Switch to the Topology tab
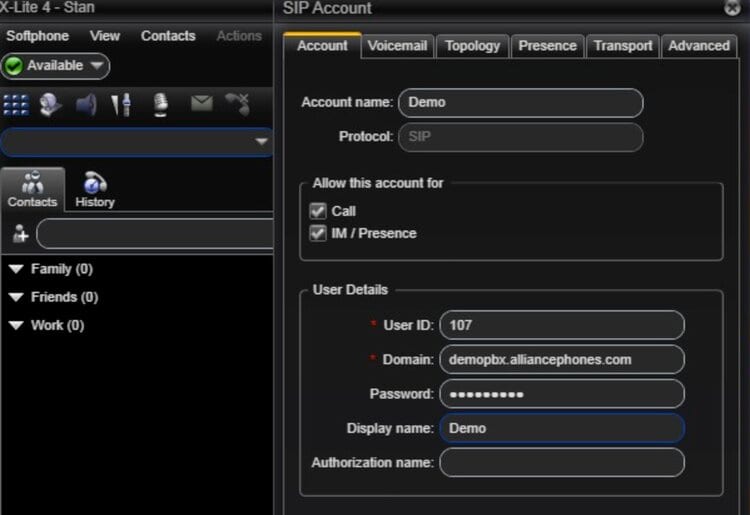Image resolution: width=750 pixels, height=515 pixels. (x=473, y=46)
